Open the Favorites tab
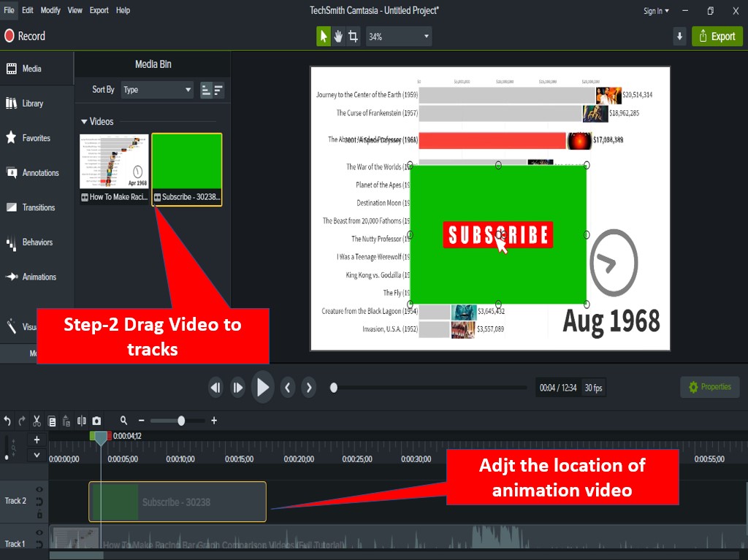The width and height of the screenshot is (748, 560). point(37,138)
